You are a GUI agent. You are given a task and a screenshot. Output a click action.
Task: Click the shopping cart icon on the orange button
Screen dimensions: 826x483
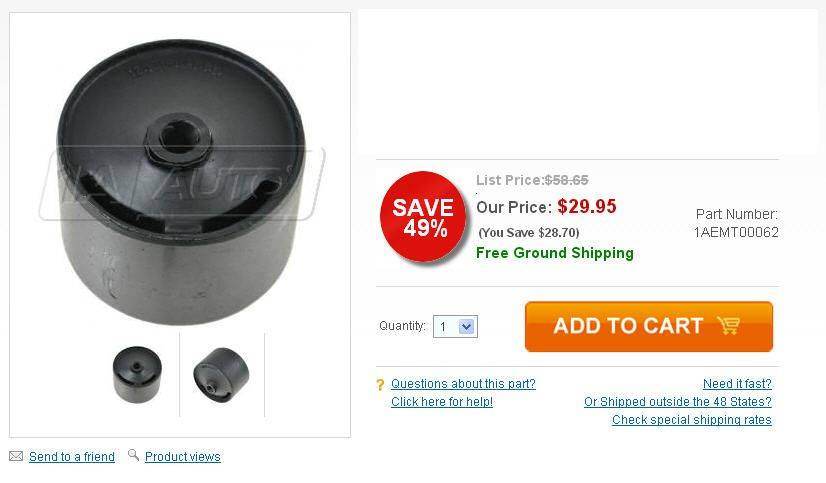tap(728, 326)
